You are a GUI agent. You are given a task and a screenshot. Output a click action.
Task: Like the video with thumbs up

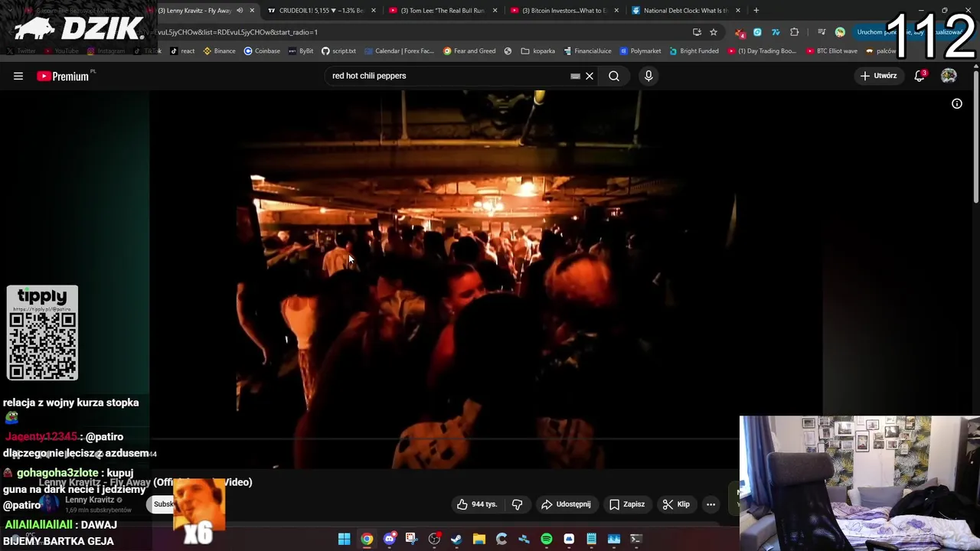point(478,504)
